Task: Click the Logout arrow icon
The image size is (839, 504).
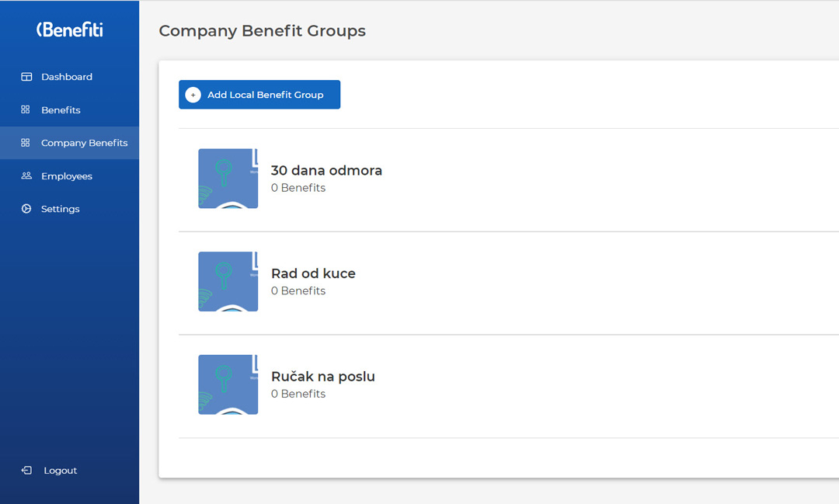Action: (x=26, y=471)
